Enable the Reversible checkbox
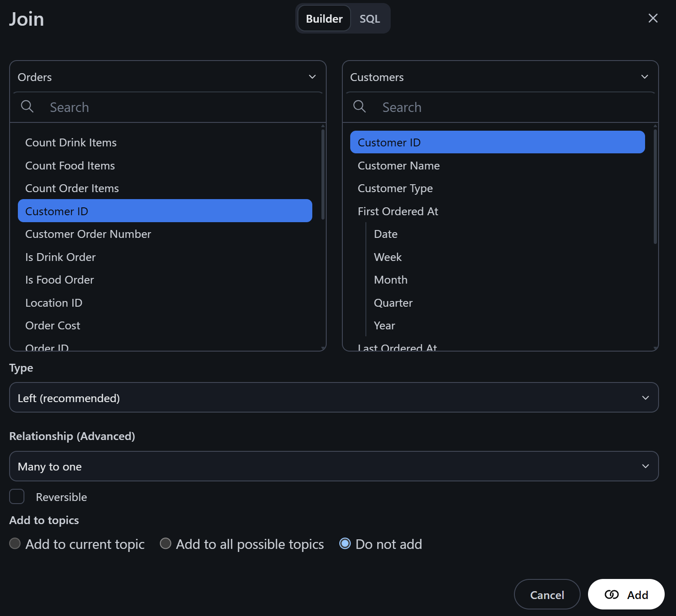The height and width of the screenshot is (616, 676). [17, 497]
